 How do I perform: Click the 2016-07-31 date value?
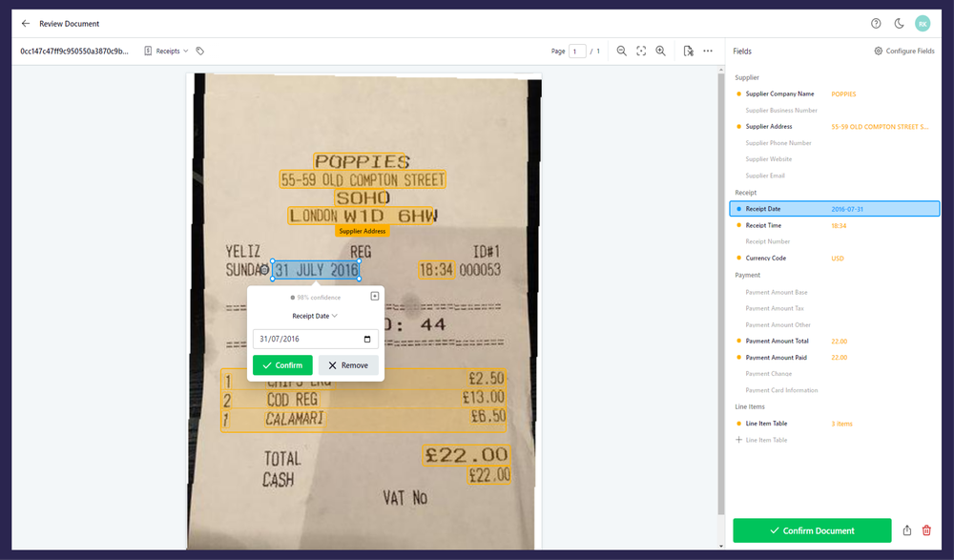pos(847,209)
